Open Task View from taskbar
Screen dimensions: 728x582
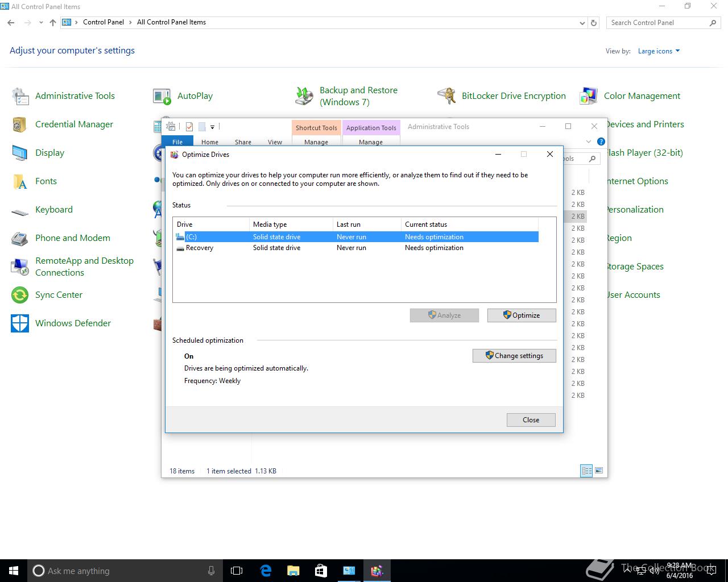[237, 571]
